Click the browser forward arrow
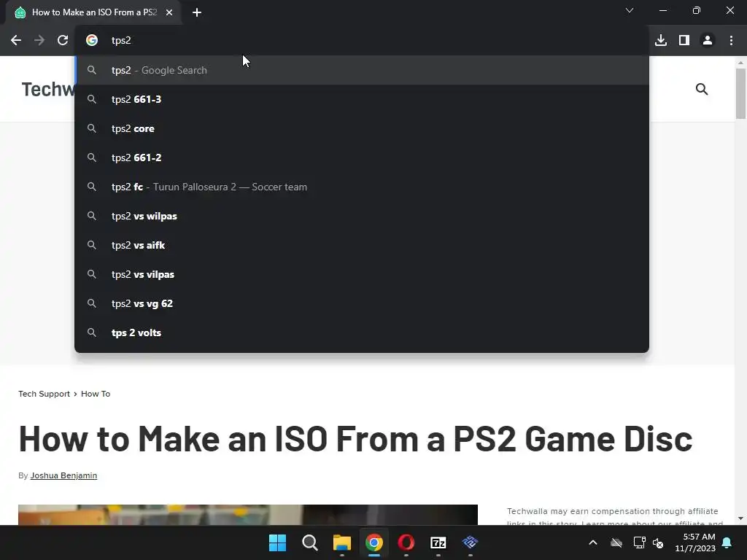747x560 pixels. coord(39,41)
